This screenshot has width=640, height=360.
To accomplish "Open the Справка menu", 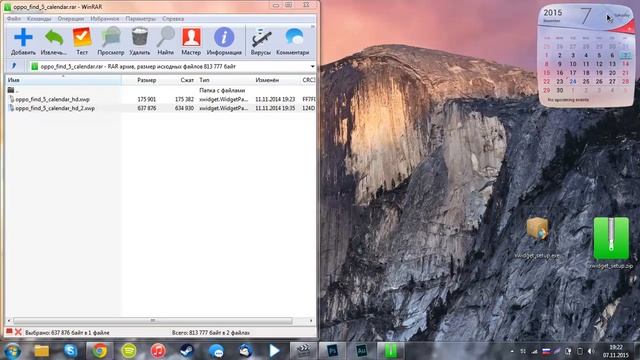I will (173, 19).
